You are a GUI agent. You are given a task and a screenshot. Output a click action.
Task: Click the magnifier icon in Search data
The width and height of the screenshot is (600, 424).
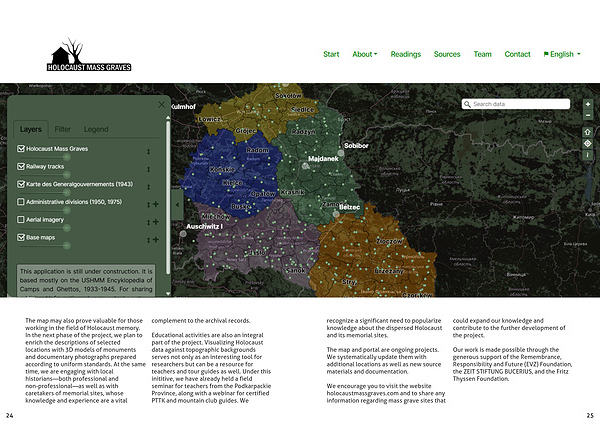click(467, 104)
